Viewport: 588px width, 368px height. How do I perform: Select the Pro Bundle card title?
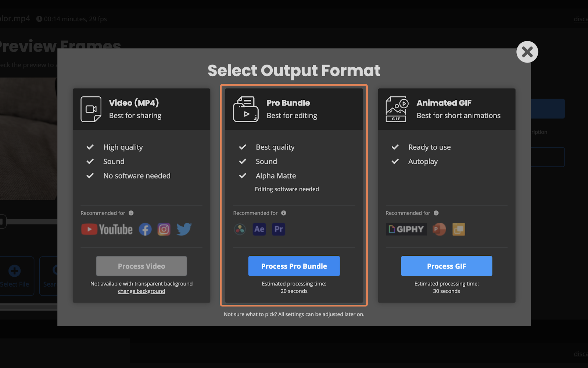[288, 103]
